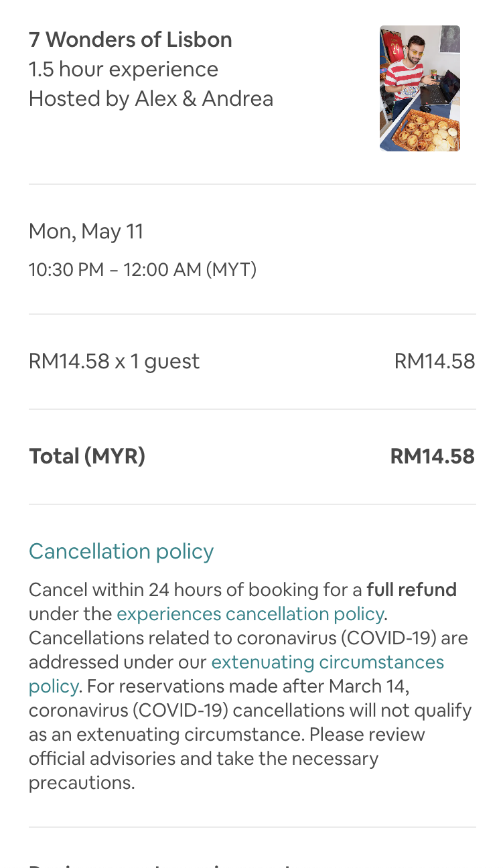The width and height of the screenshot is (503, 868).
Task: Open the "Cancellation policy" heading link
Action: [x=121, y=551]
